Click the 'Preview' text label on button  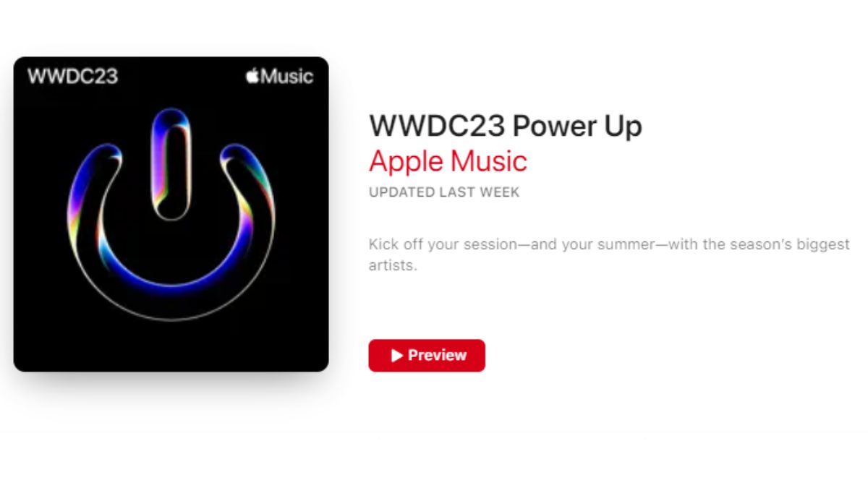[x=437, y=356]
